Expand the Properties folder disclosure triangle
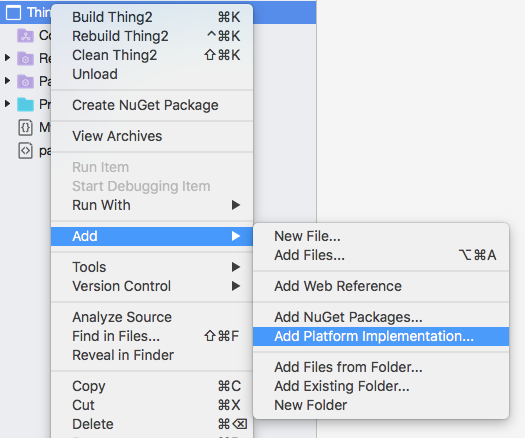Image resolution: width=525 pixels, height=438 pixels. pos(7,104)
